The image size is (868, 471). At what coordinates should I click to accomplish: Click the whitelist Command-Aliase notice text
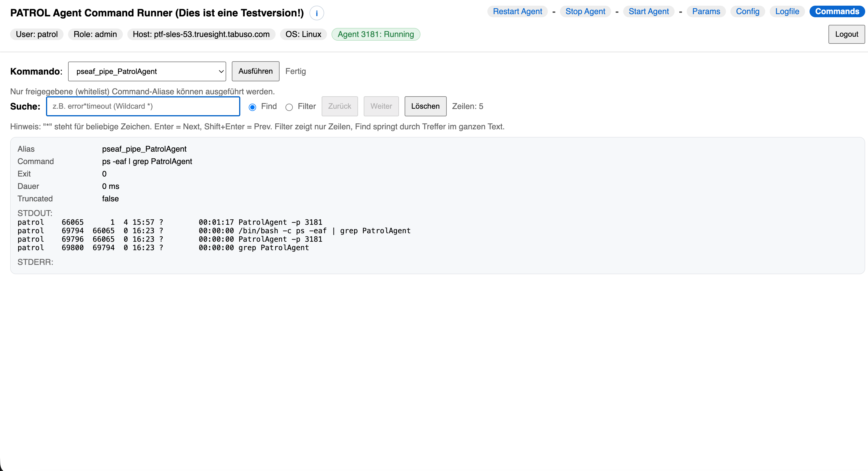coord(143,91)
